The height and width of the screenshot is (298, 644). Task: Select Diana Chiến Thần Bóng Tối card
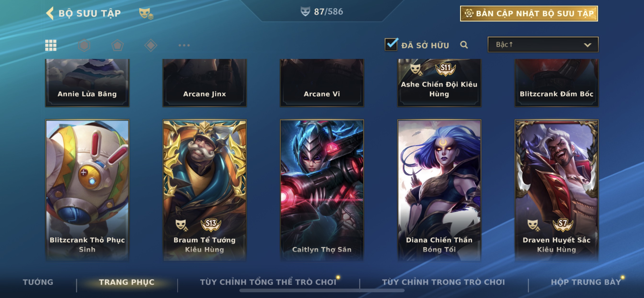point(439,190)
